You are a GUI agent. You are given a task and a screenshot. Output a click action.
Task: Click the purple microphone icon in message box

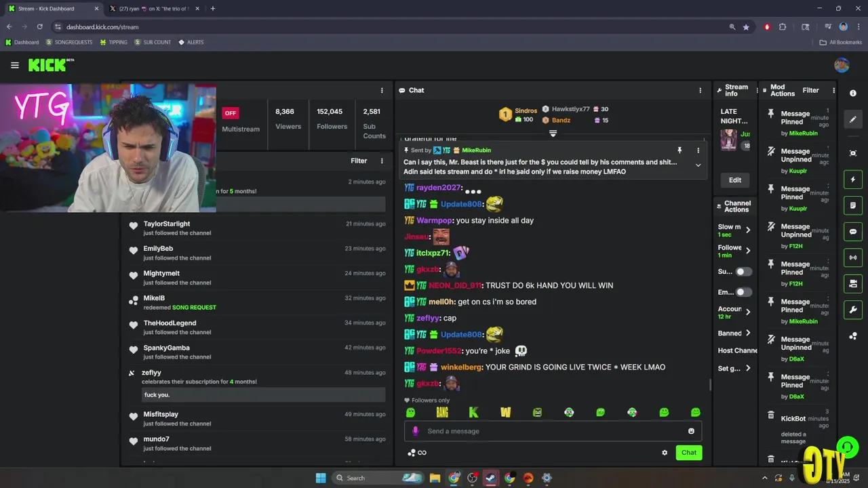[415, 431]
